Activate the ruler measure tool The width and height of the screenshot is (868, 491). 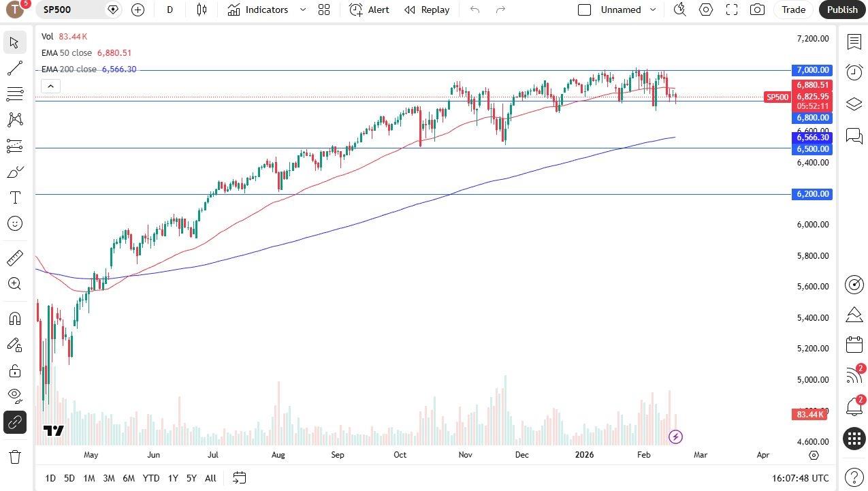point(14,258)
